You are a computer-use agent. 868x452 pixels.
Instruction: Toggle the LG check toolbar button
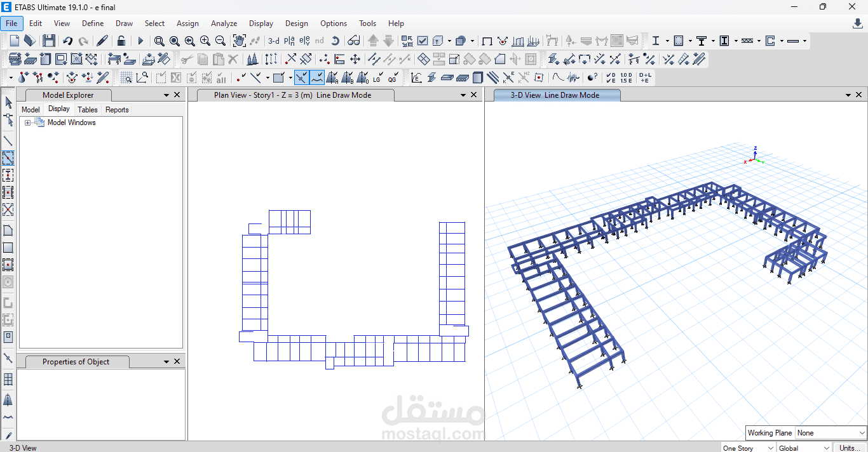tap(377, 77)
